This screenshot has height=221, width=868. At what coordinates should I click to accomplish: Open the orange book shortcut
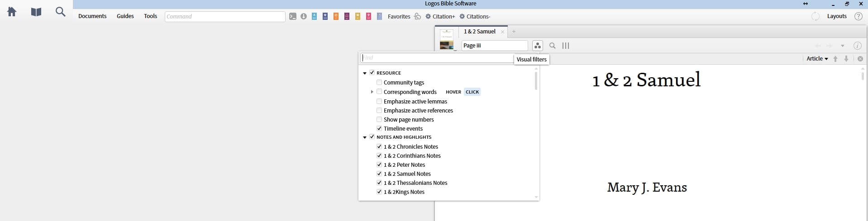[336, 16]
